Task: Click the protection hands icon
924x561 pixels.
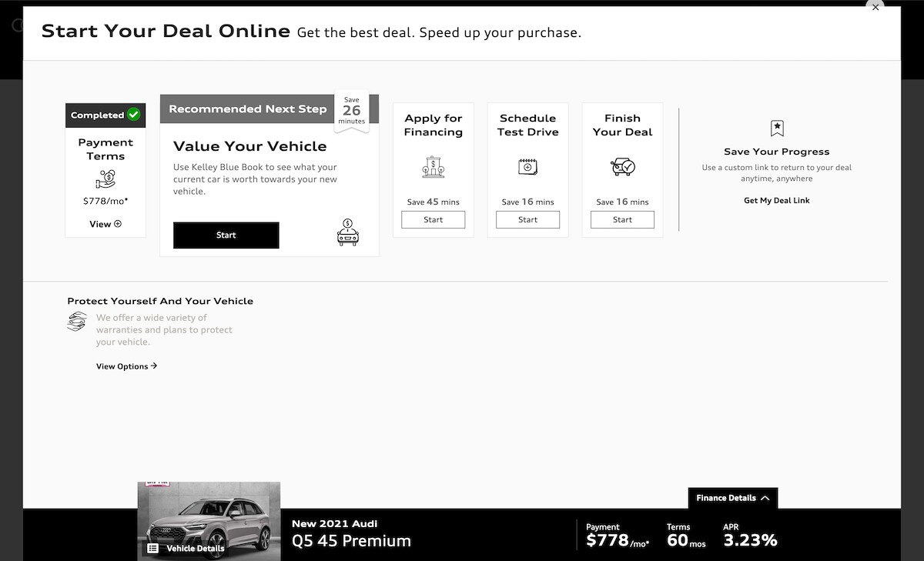Action: pos(77,322)
